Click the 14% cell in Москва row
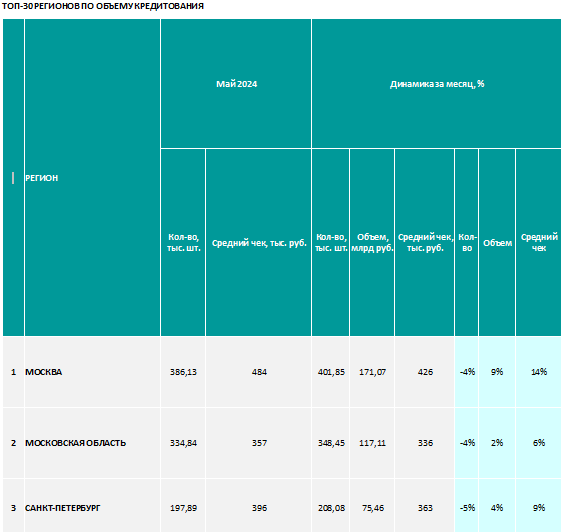The image size is (561, 532). (x=539, y=372)
